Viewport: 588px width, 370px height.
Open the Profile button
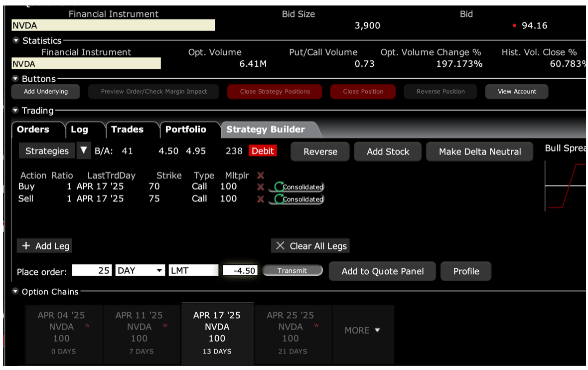click(x=466, y=271)
